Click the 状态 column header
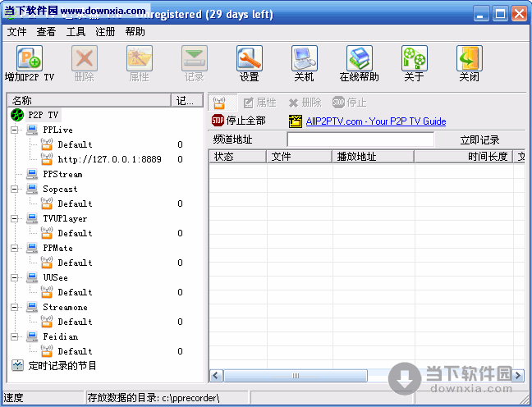The height and width of the screenshot is (407, 532). pos(237,157)
